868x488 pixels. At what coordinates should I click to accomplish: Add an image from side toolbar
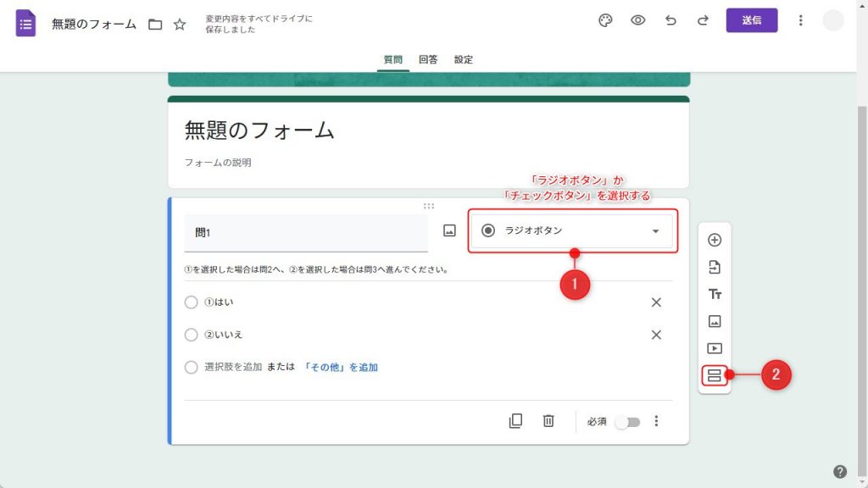[x=715, y=321]
